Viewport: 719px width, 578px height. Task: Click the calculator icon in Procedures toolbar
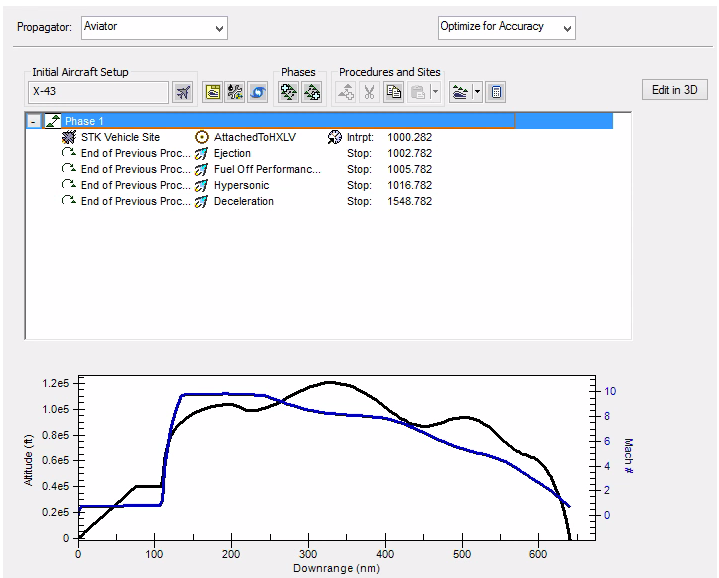click(497, 92)
